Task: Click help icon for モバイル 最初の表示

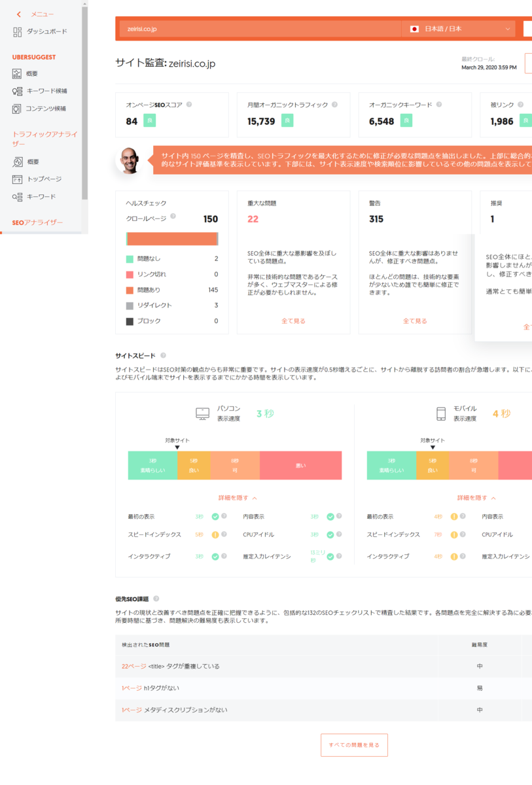Action: tap(463, 517)
